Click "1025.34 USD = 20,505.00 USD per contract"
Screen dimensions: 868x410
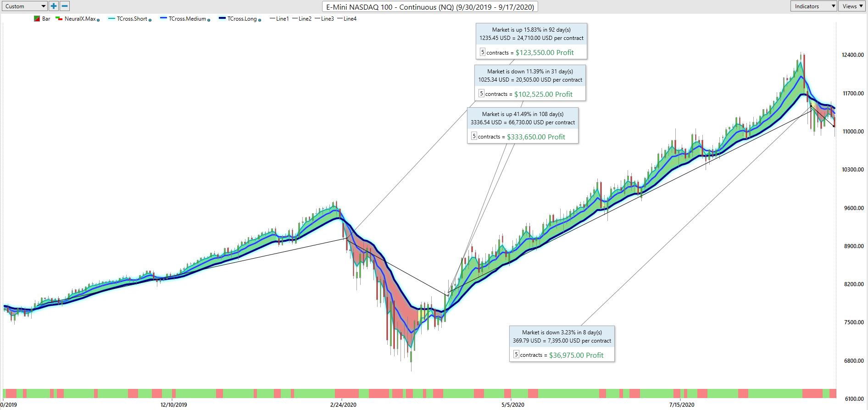[530, 80]
